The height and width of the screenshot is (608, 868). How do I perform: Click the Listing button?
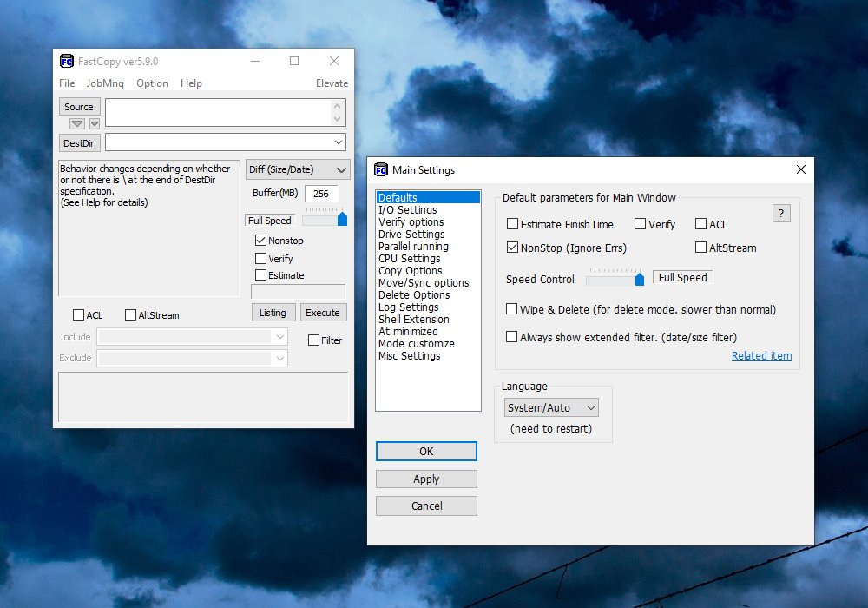tap(273, 313)
